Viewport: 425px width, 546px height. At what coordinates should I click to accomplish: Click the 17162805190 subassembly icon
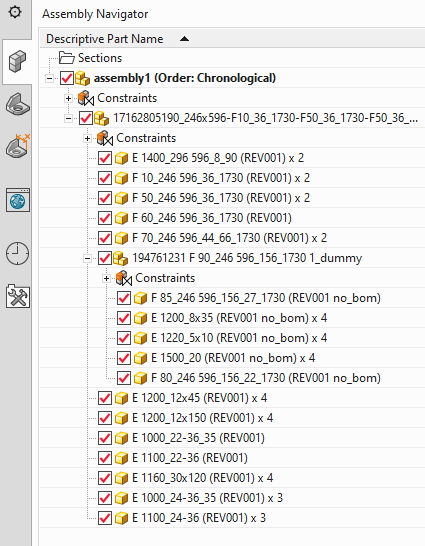point(102,118)
